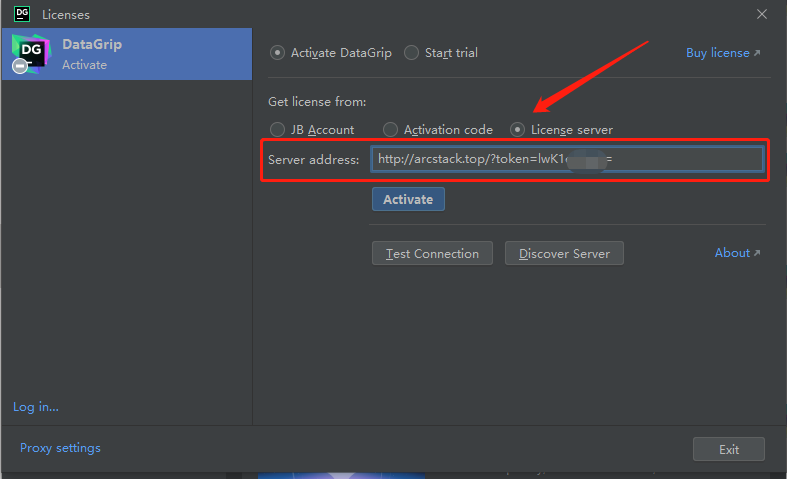
Task: Open the About link
Action: 737,253
